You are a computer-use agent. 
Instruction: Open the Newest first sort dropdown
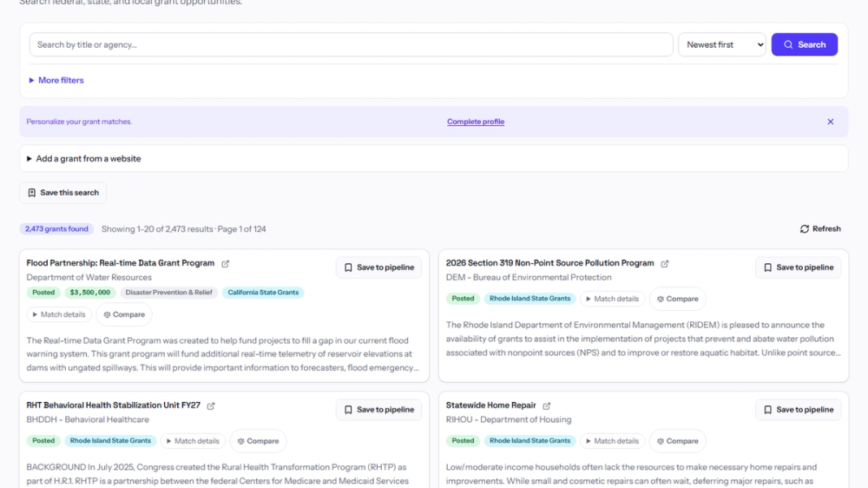click(722, 44)
